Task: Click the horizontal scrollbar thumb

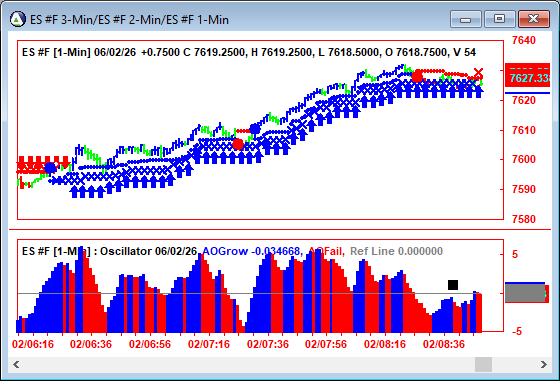Action: [x=483, y=364]
